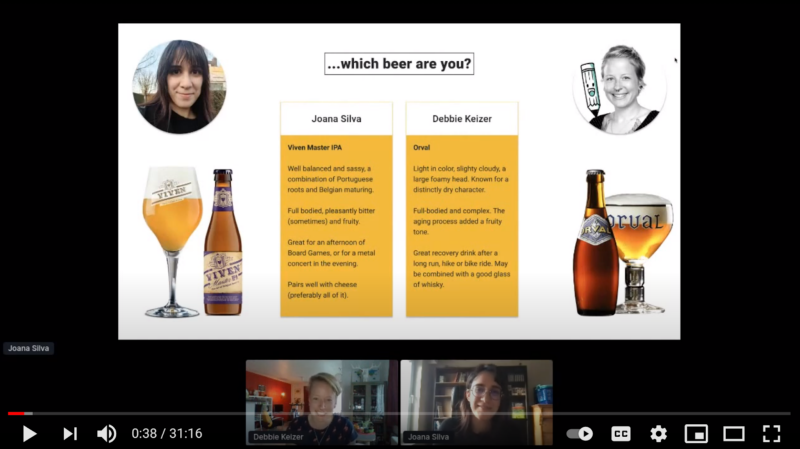This screenshot has height=449, width=800.
Task: Select Joana Silva webcam thumbnail
Action: click(477, 402)
